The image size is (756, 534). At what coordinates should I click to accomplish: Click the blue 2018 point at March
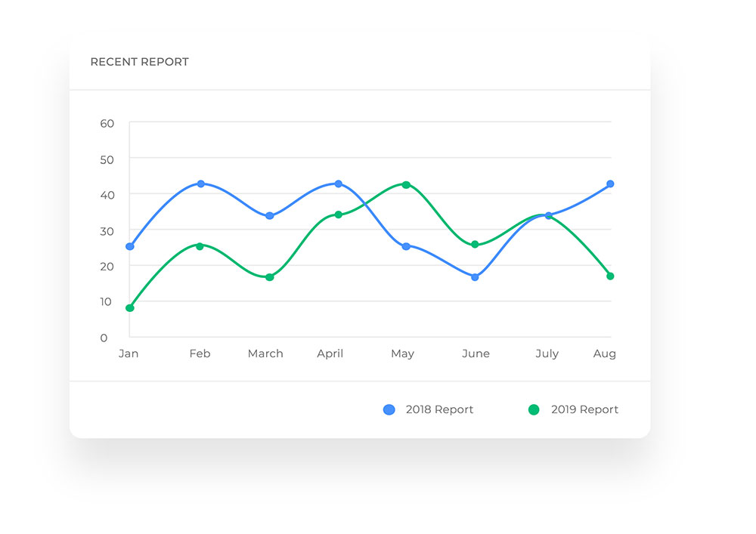click(x=269, y=216)
